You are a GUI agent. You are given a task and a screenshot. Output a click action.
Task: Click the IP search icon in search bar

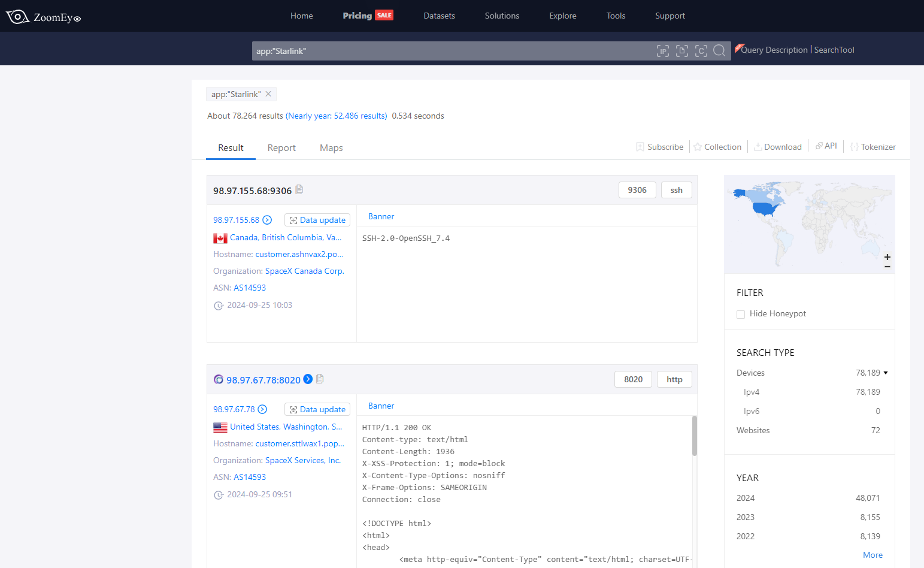[x=663, y=51]
